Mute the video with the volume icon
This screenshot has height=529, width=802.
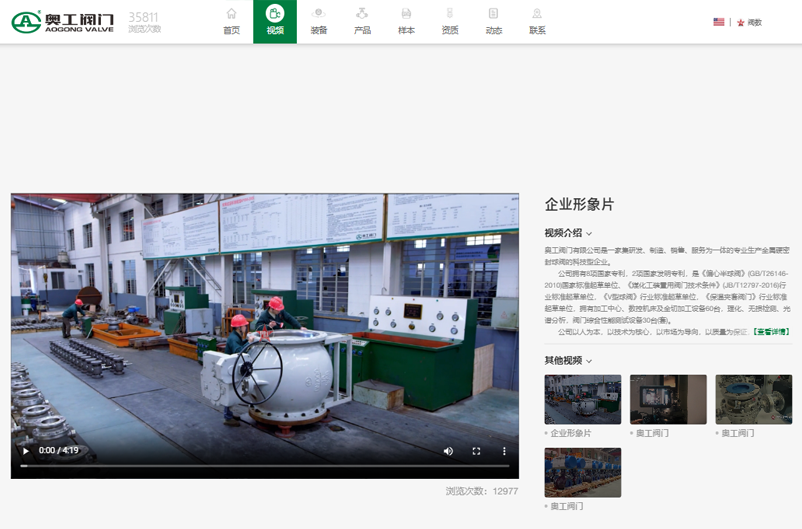coord(448,451)
